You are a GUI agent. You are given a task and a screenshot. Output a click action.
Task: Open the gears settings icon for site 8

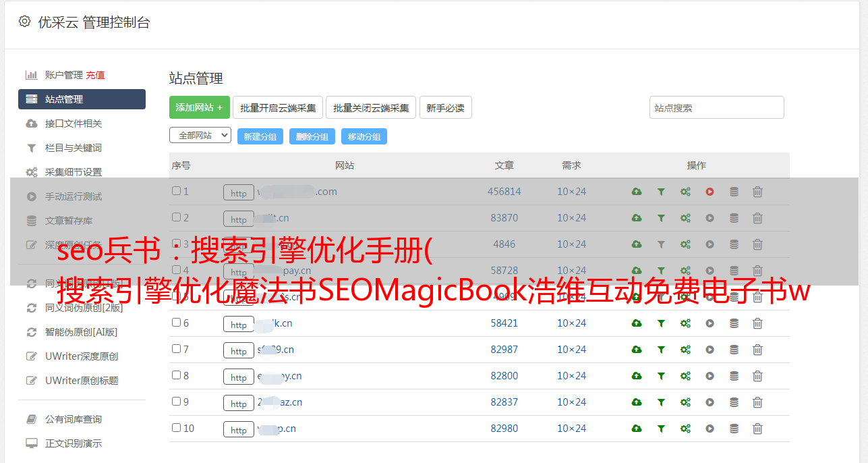[x=685, y=376]
